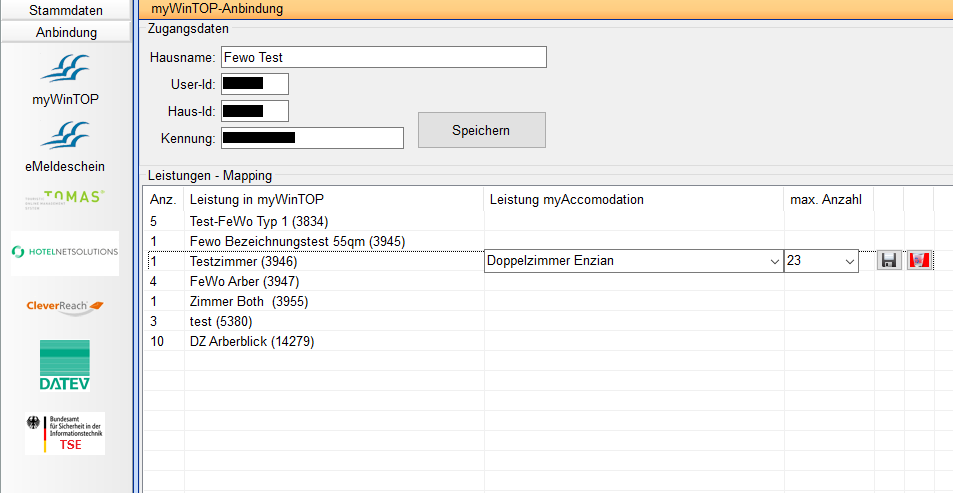Delete the Testzimmer mapping with red icon

(x=919, y=261)
